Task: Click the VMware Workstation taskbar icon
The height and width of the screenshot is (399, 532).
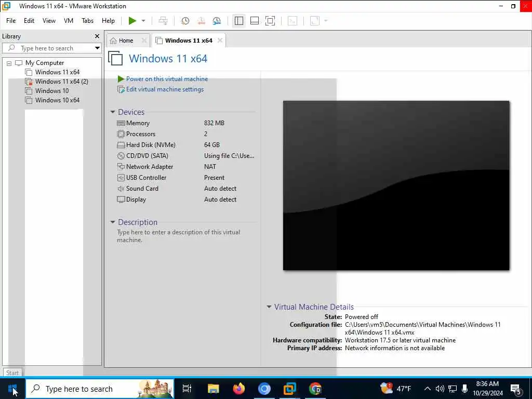Action: click(x=290, y=389)
